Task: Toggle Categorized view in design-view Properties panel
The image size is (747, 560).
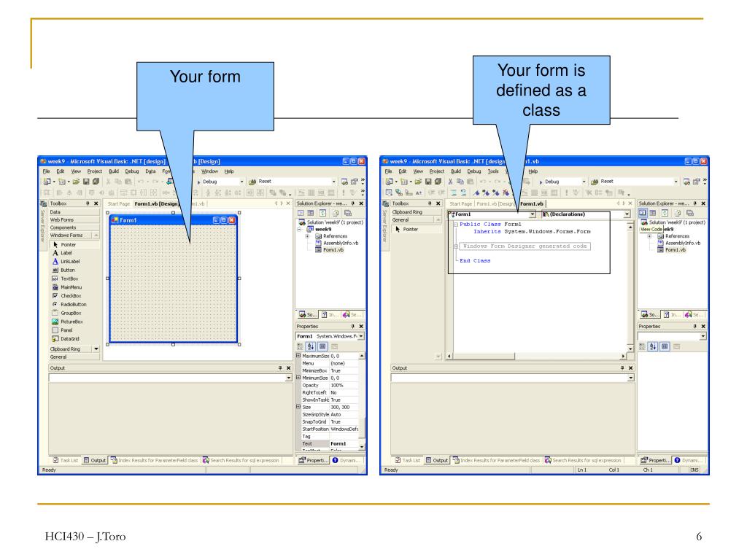Action: click(x=300, y=346)
